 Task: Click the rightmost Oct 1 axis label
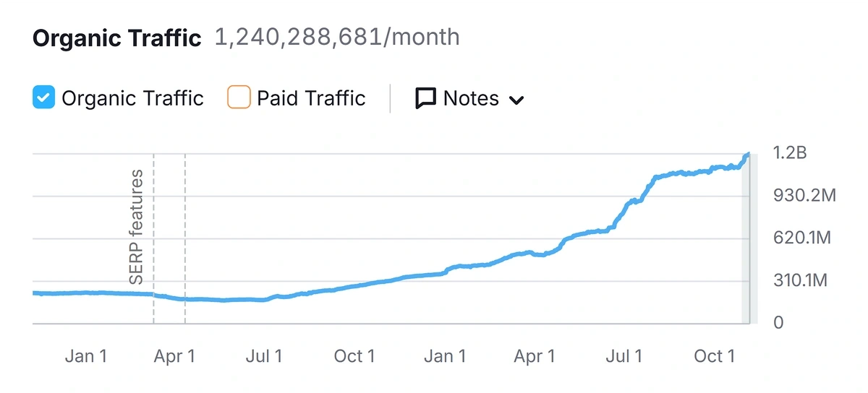click(x=714, y=355)
